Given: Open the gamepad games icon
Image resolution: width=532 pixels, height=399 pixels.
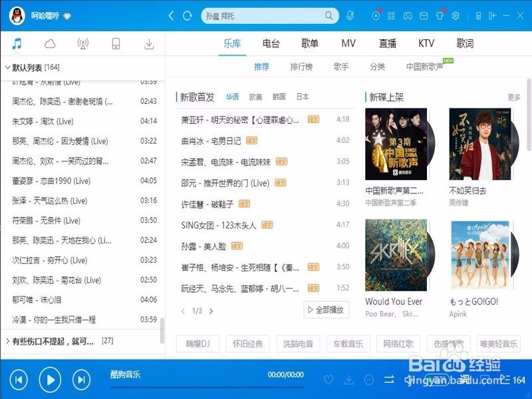Looking at the screenshot, I should [408, 15].
